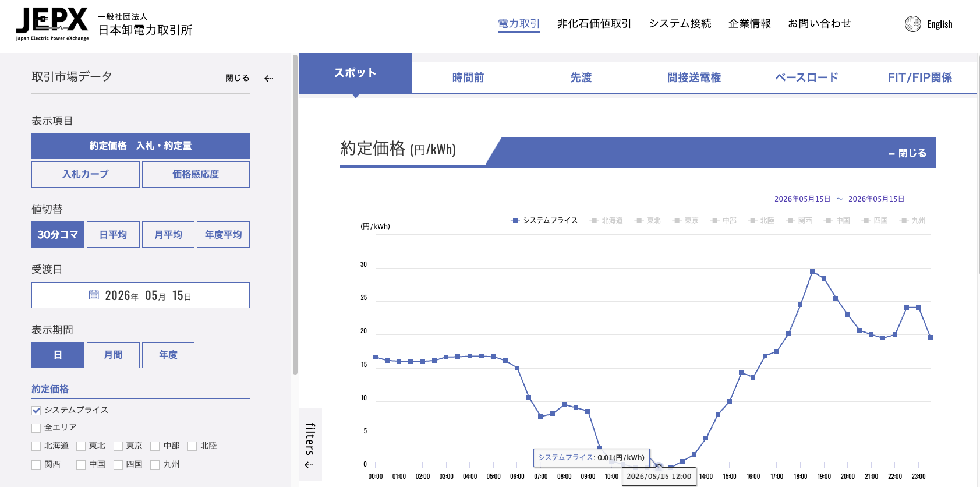The image size is (980, 487).
Task: Switch to the 先渡 tab
Action: (581, 77)
